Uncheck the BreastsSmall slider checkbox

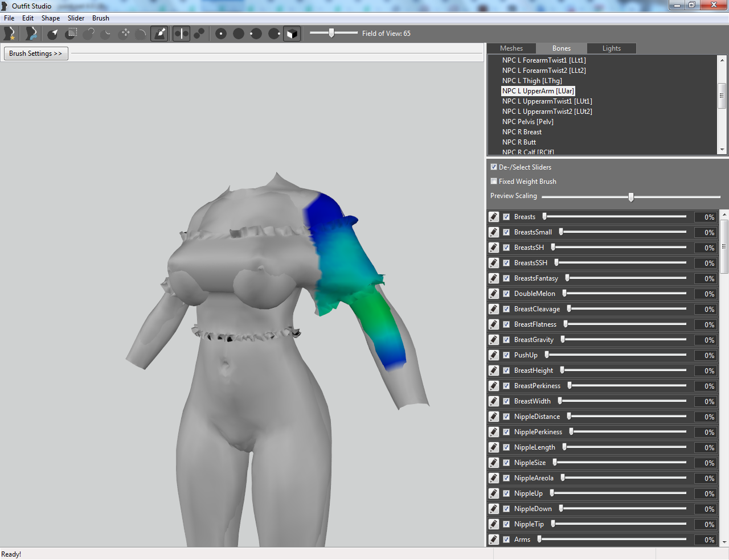[506, 232]
